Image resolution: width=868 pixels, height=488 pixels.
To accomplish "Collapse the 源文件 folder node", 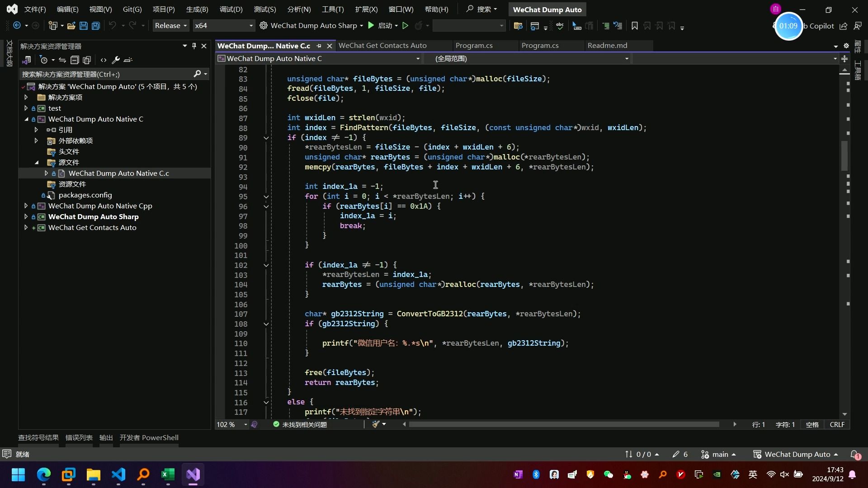I will [x=37, y=163].
